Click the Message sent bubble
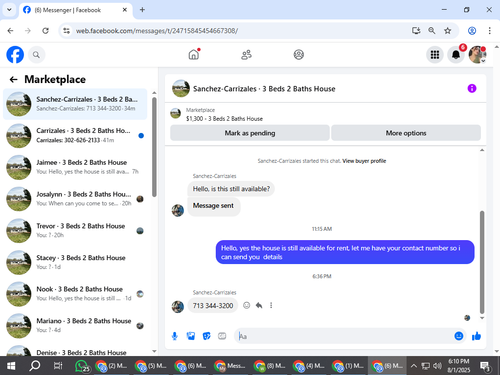This screenshot has width=500, height=375. click(x=213, y=206)
